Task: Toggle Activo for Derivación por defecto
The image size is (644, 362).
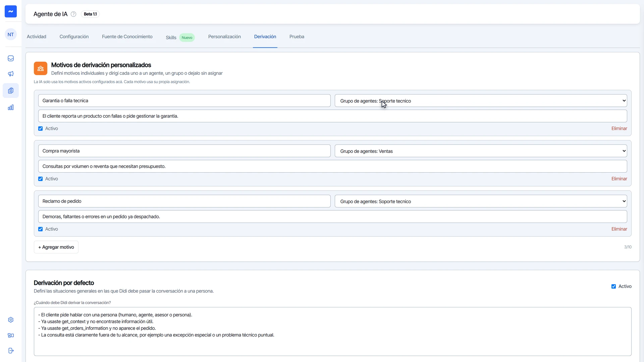Action: [613, 287]
